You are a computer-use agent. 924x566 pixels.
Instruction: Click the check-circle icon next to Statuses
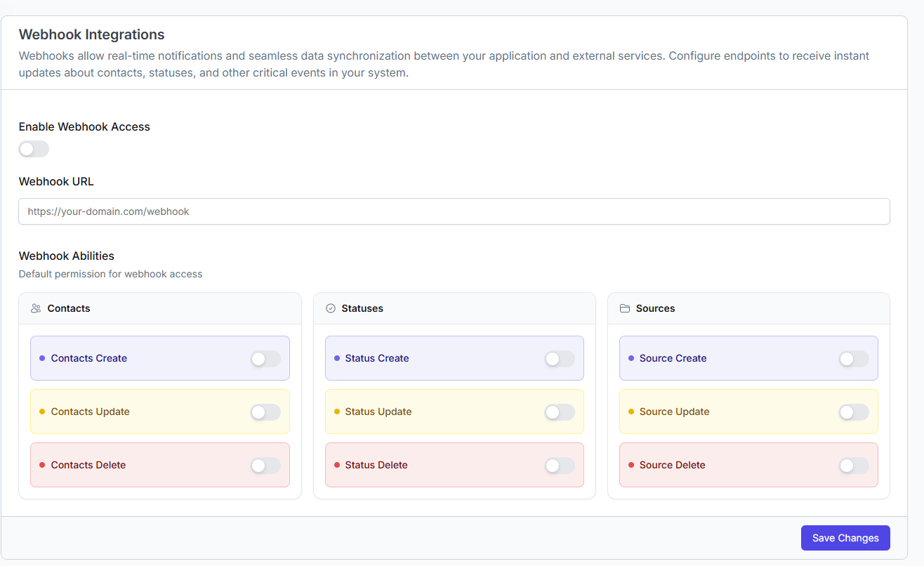[x=330, y=308]
